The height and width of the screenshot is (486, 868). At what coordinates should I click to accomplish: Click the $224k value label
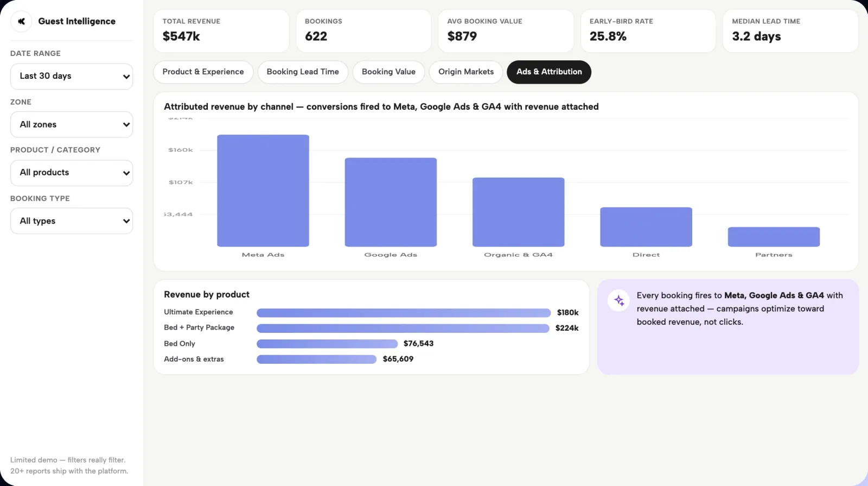(x=567, y=328)
